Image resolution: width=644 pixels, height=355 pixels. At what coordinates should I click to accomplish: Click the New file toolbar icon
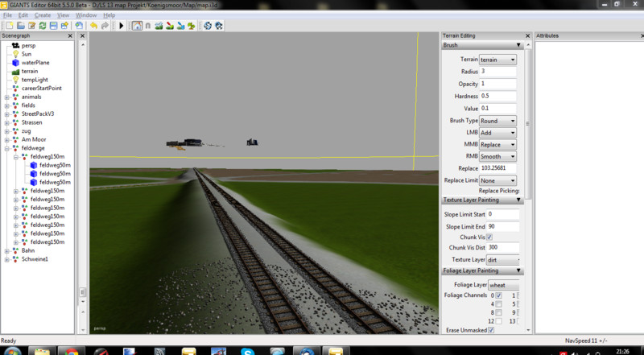[8, 26]
